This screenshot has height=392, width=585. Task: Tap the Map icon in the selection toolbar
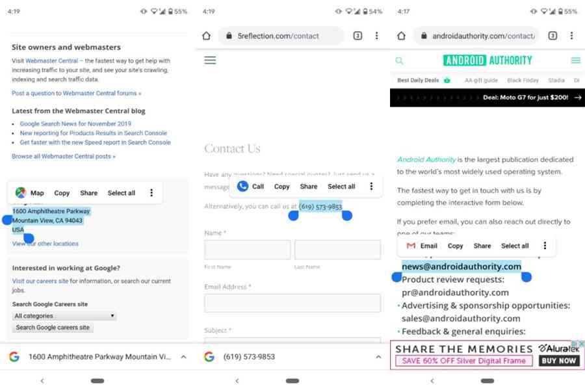pos(21,193)
